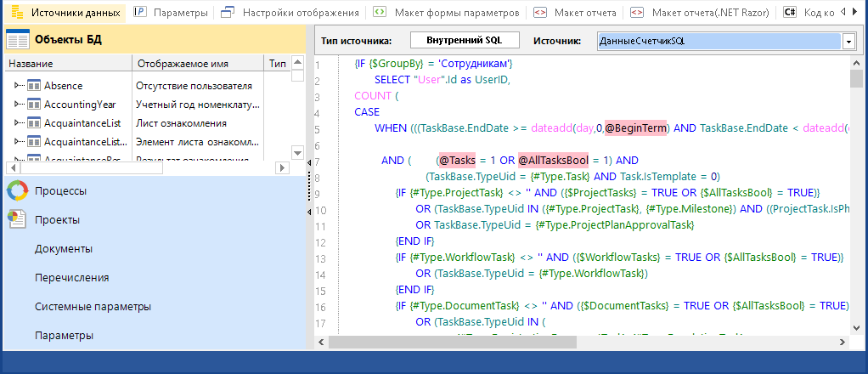Expand the AccountingYear tree node
The image size is (868, 374).
pos(17,104)
